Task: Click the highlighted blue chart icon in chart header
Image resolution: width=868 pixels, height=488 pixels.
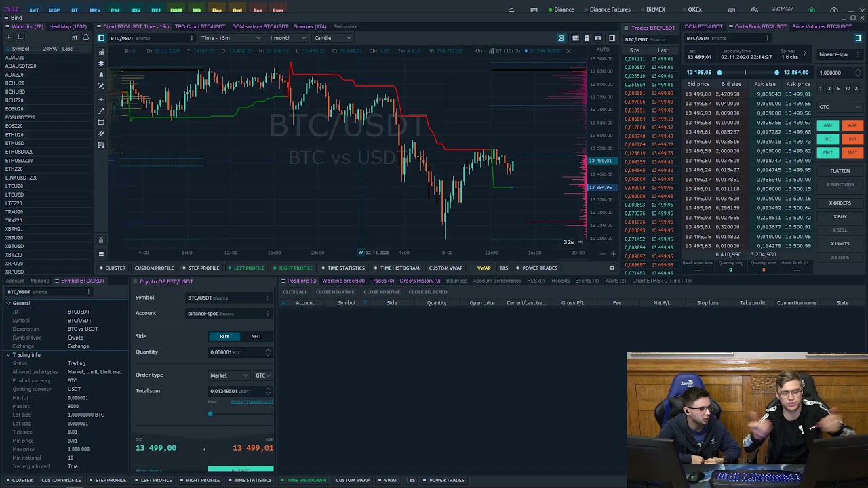Action: 561,38
